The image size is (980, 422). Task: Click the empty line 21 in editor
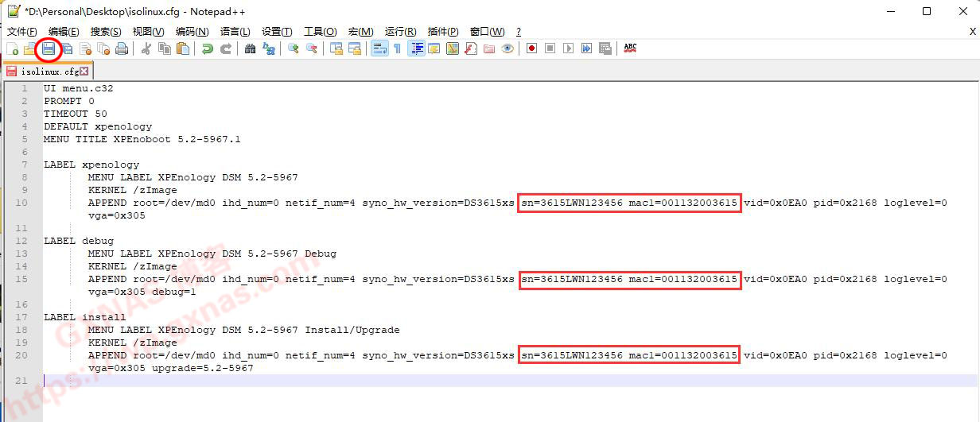pyautogui.click(x=509, y=381)
